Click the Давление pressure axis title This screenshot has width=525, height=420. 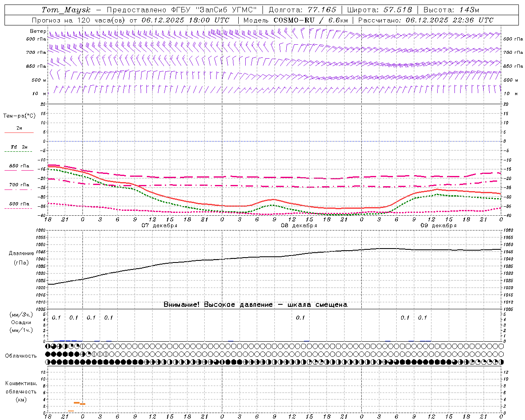point(21,253)
